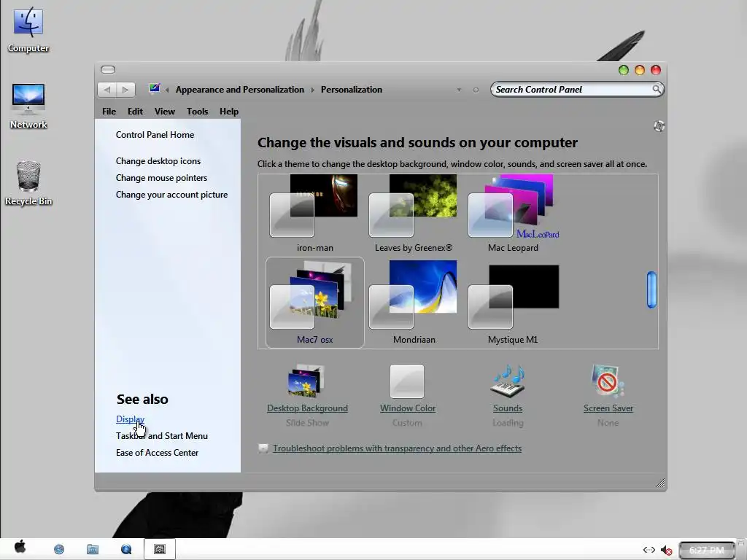Screen dimensions: 747x560
Task: Select the Mondriaan theme
Action: (414, 303)
